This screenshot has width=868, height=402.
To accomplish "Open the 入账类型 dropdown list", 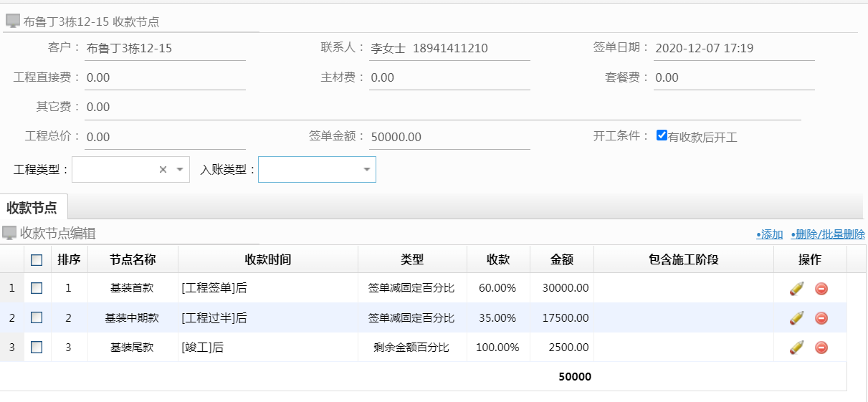I will point(366,170).
